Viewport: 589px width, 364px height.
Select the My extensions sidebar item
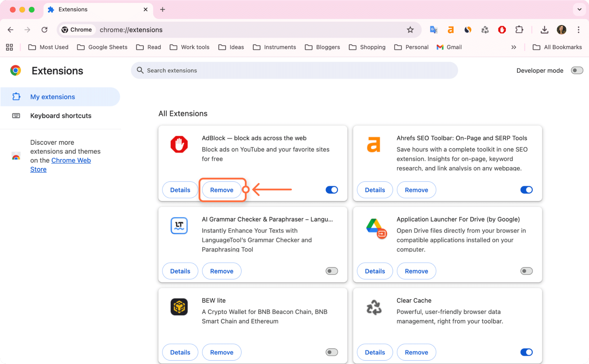[x=52, y=97]
